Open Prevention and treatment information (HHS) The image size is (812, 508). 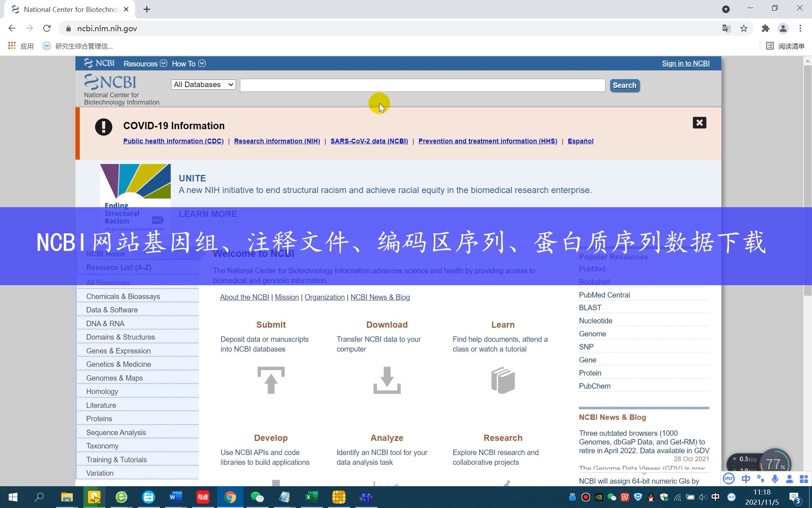(x=488, y=141)
